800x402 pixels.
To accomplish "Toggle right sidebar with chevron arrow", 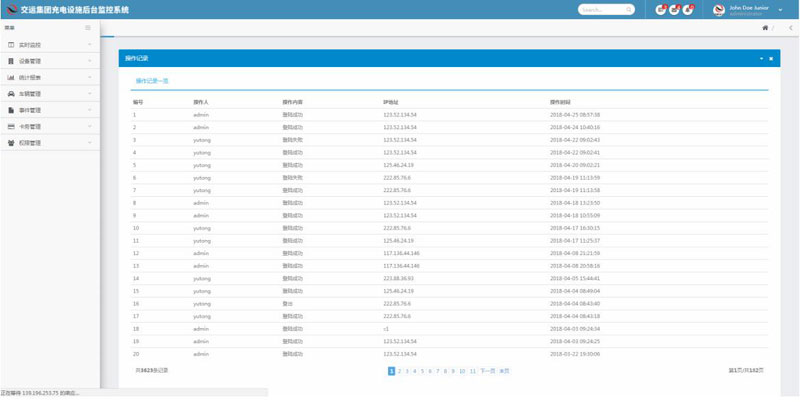I will coord(790,28).
